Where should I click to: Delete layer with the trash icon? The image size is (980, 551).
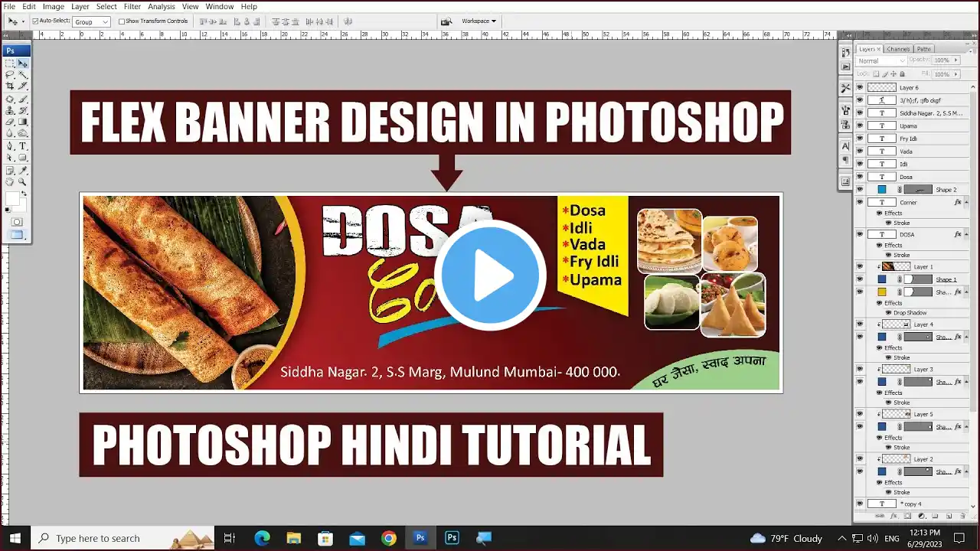962,517
